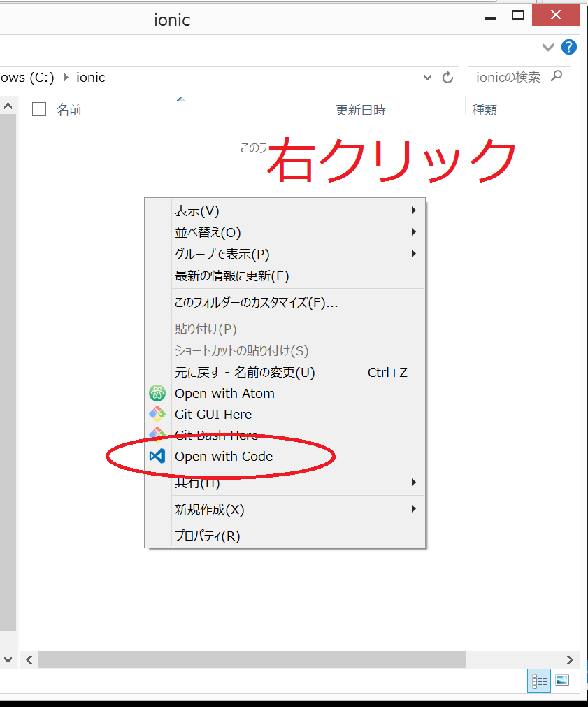Click the refresh icon beside address bar
The width and height of the screenshot is (588, 707).
click(447, 77)
